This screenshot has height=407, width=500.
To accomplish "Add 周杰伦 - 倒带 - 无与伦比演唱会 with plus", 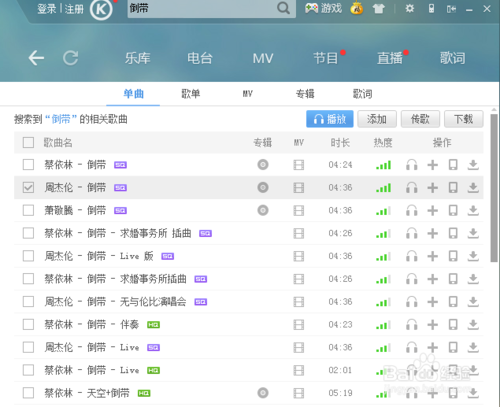I will click(433, 302).
